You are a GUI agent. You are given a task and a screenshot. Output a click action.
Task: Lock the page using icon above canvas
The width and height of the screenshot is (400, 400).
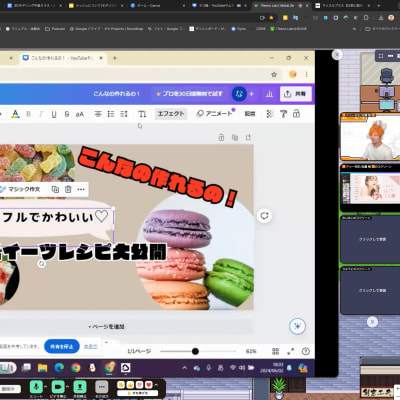pos(221,138)
